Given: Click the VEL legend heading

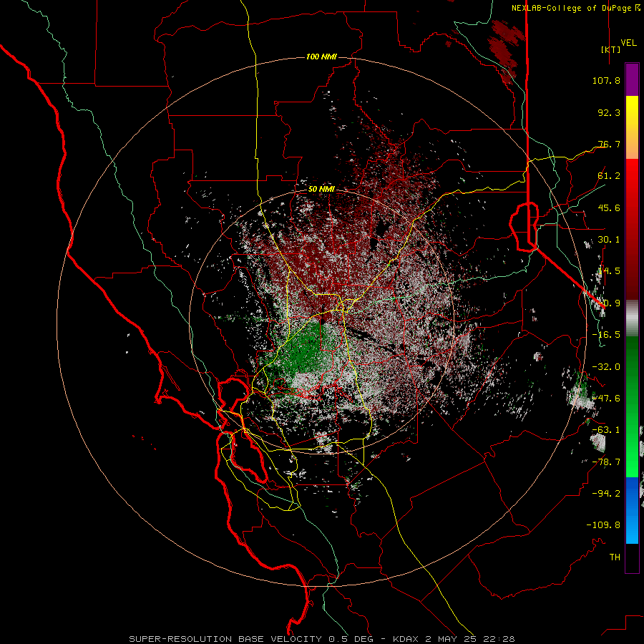Looking at the screenshot, I should pyautogui.click(x=628, y=43).
